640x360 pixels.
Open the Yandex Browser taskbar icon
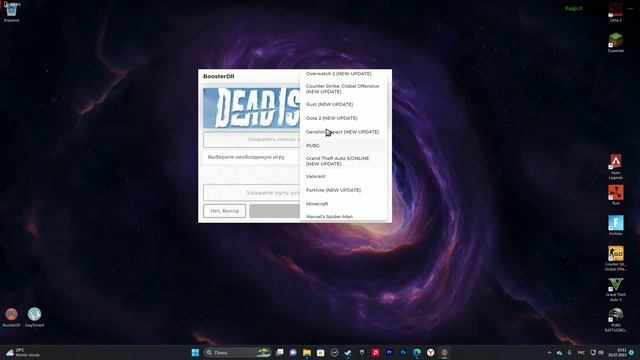[x=431, y=352]
